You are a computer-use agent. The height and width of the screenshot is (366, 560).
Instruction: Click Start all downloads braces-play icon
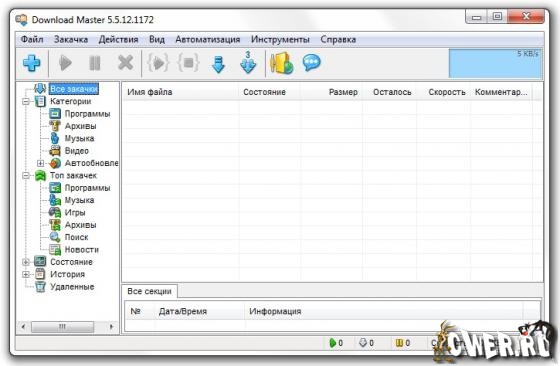point(158,62)
